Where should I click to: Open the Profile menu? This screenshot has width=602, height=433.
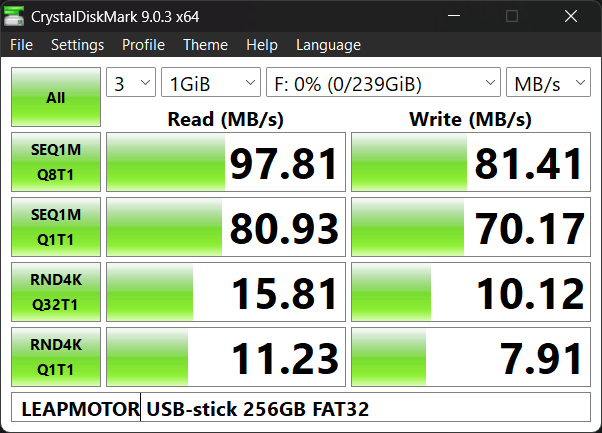(x=143, y=45)
